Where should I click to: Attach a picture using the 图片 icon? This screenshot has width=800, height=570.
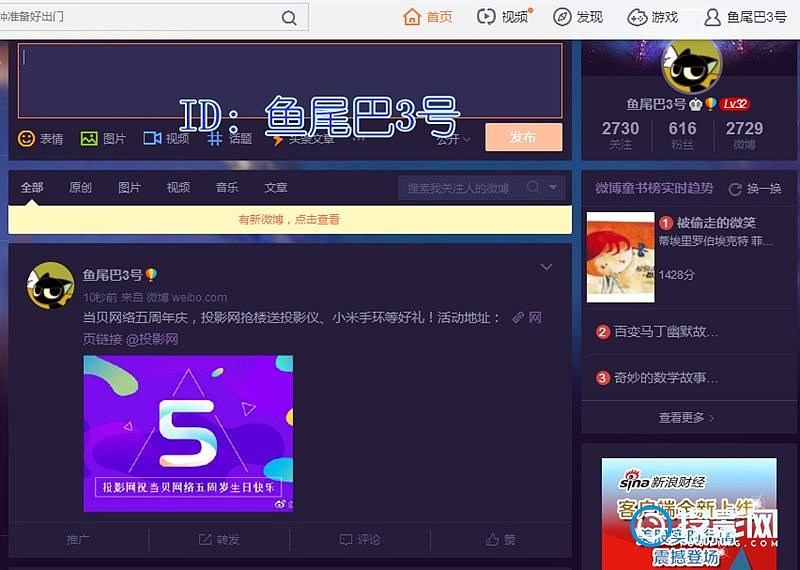[x=103, y=138]
